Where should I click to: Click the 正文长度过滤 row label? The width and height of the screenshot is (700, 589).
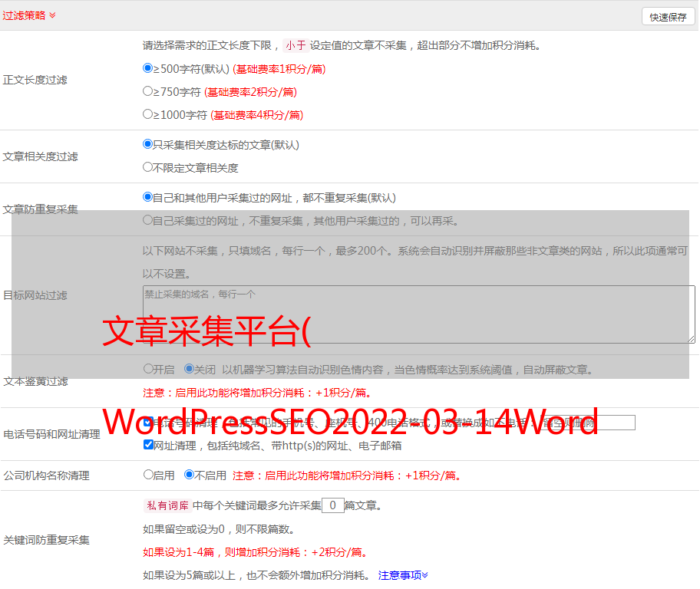[35, 80]
